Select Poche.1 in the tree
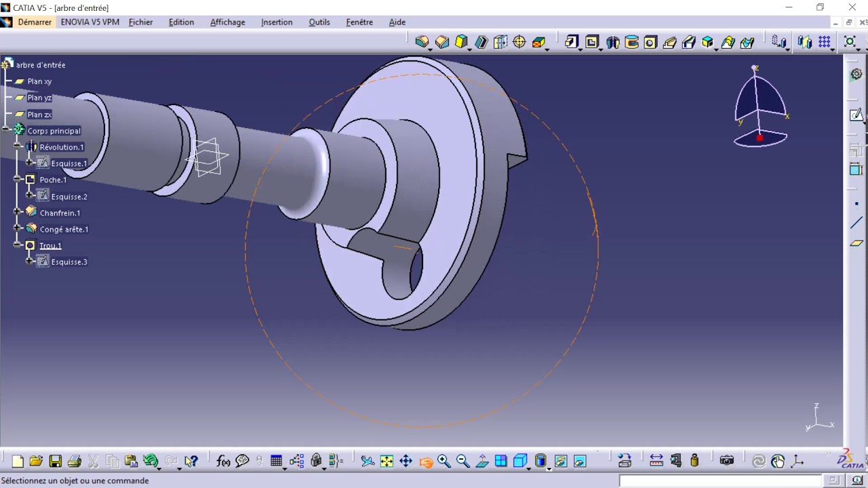This screenshot has width=868, height=488. [53, 180]
